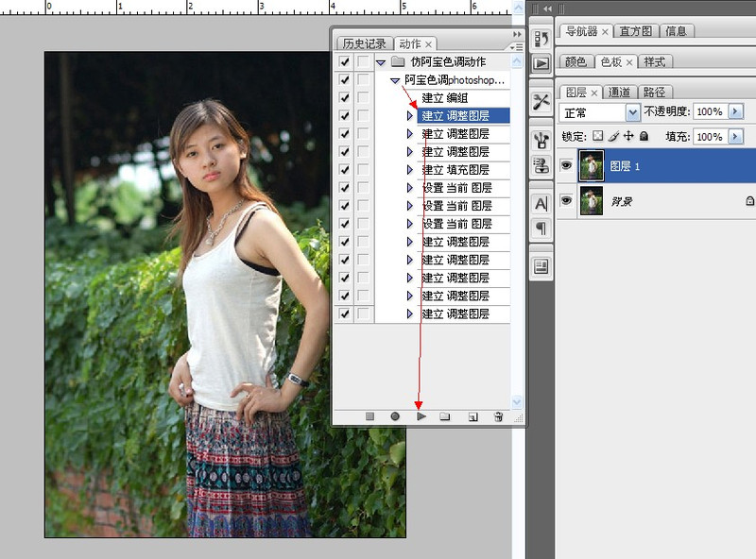Switch to the 路径 tab
756x559 pixels.
655,92
